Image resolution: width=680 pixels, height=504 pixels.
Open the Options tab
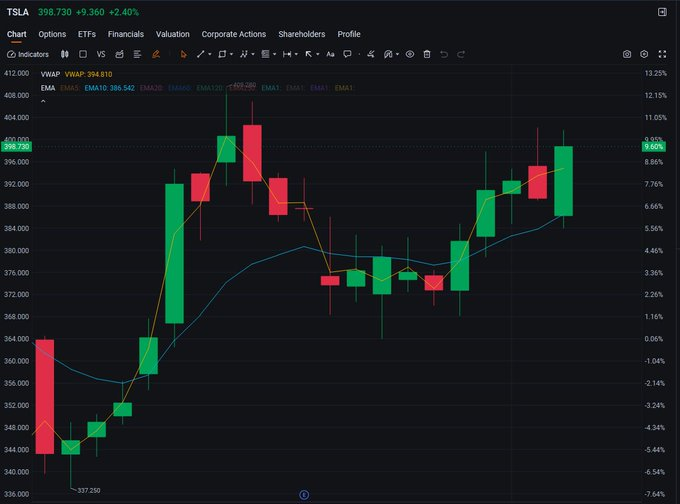click(52, 34)
